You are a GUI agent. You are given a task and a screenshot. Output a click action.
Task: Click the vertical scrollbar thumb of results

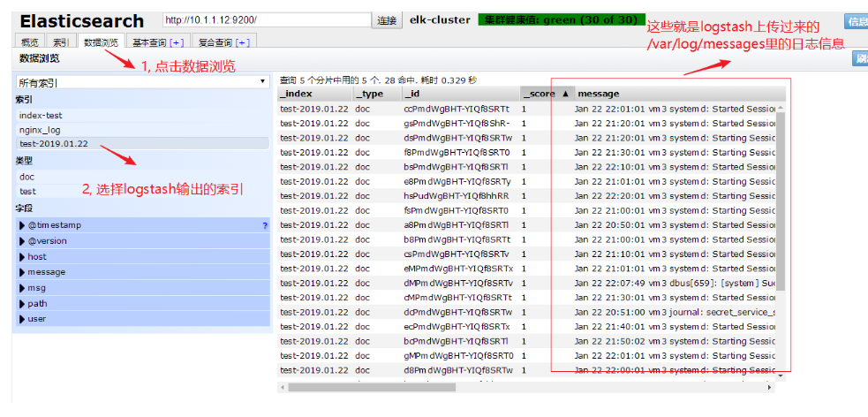click(x=781, y=201)
